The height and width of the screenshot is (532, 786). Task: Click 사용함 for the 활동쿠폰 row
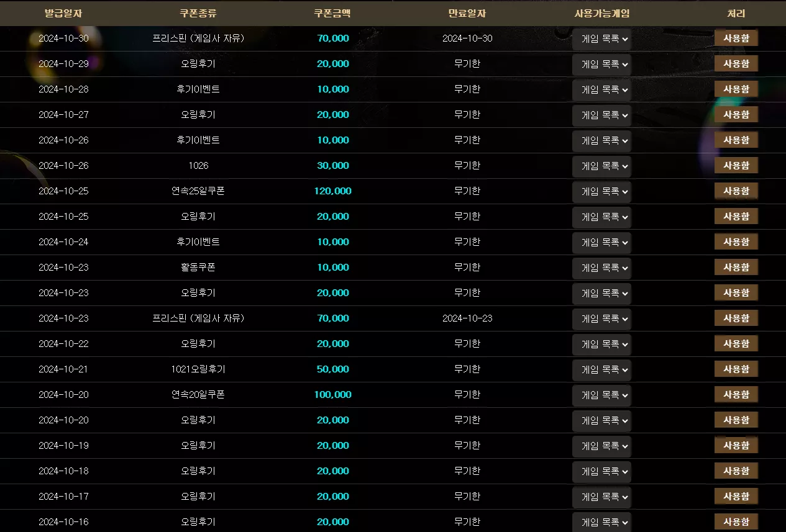(x=736, y=268)
